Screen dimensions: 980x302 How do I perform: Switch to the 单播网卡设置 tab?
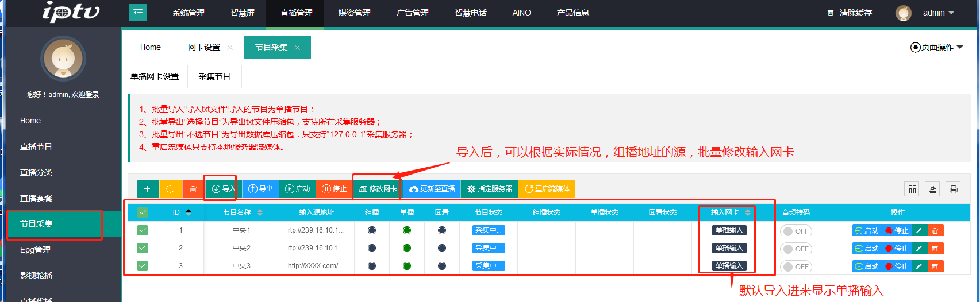[155, 76]
